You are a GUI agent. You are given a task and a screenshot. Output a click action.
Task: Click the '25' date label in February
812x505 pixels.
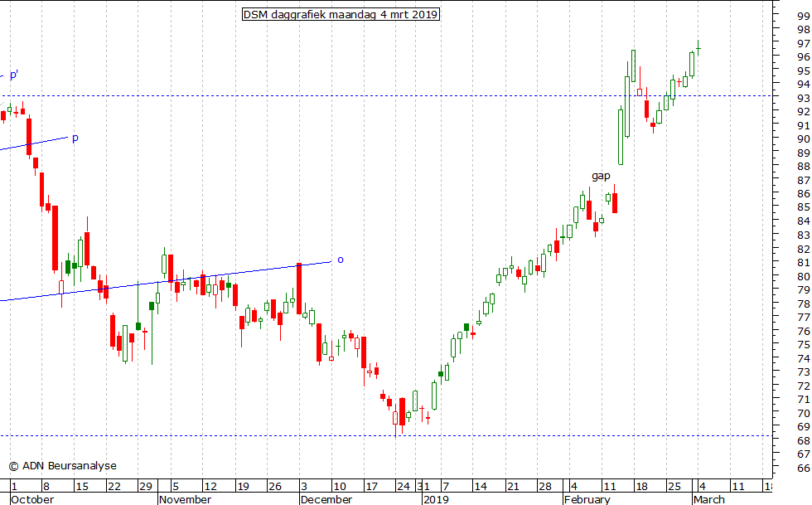[674, 486]
